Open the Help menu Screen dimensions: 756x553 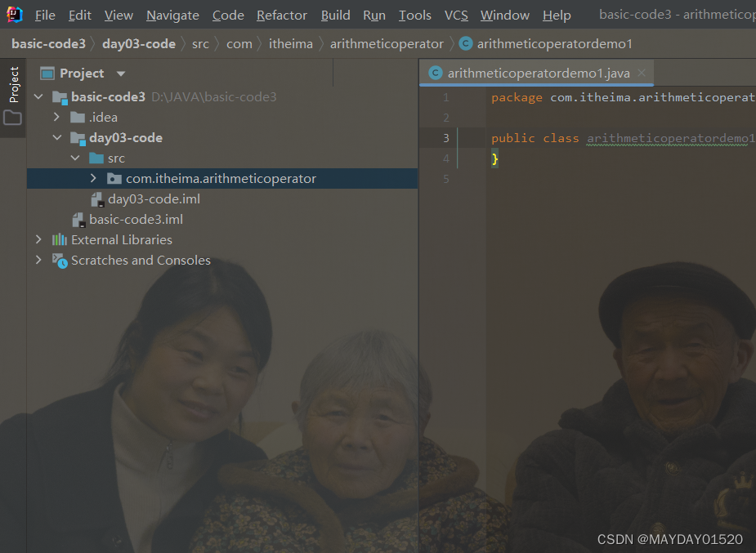point(557,16)
